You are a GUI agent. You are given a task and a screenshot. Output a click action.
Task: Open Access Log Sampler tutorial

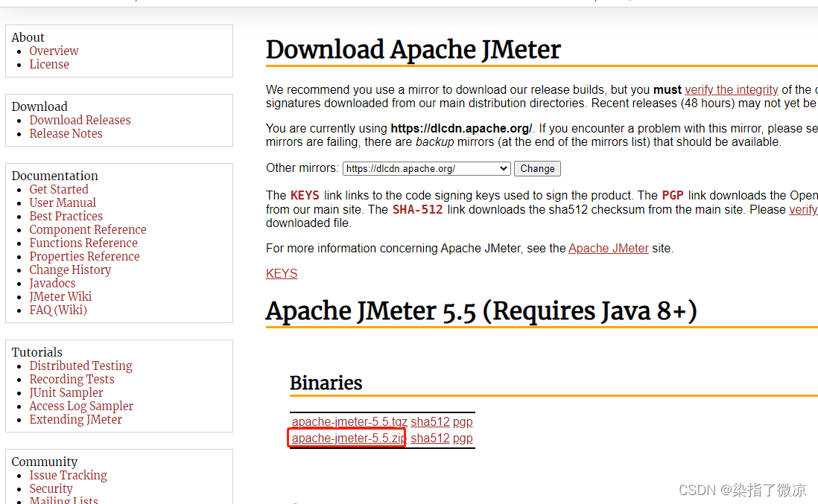(x=81, y=406)
